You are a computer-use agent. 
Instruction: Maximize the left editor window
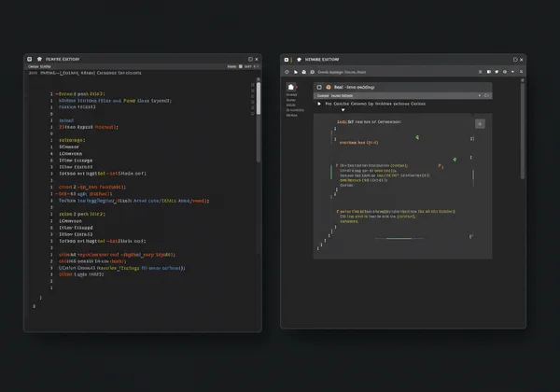[x=250, y=59]
